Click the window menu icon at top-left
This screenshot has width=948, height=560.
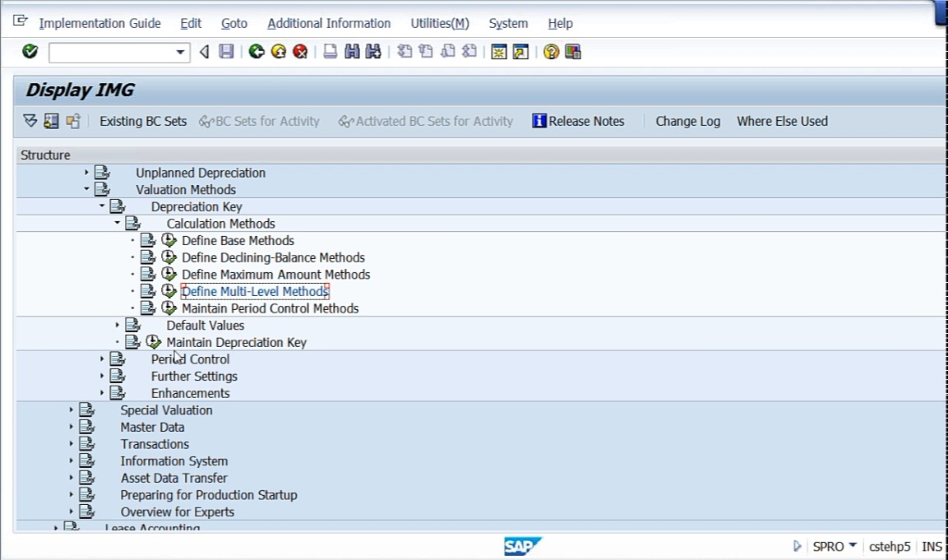(x=20, y=21)
